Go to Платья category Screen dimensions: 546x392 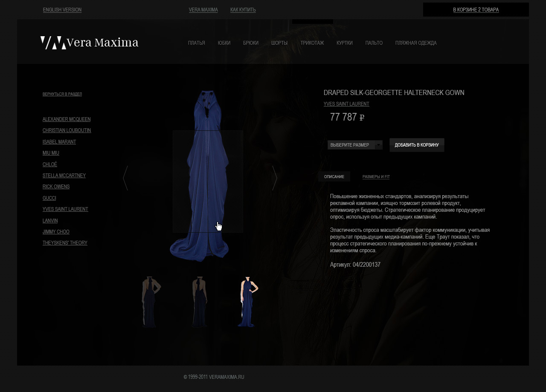(x=197, y=43)
